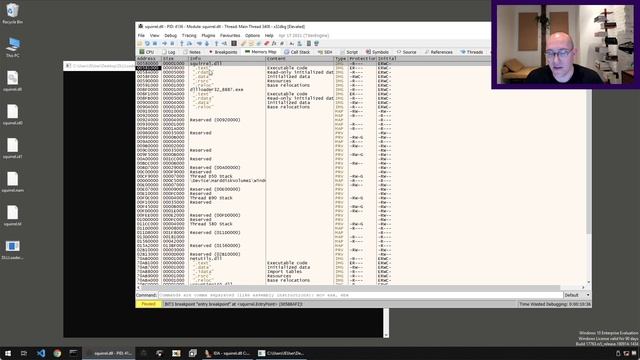Open Visual Studio Code from taskbar
Viewport: 640px width, 360px height.
click(41, 353)
